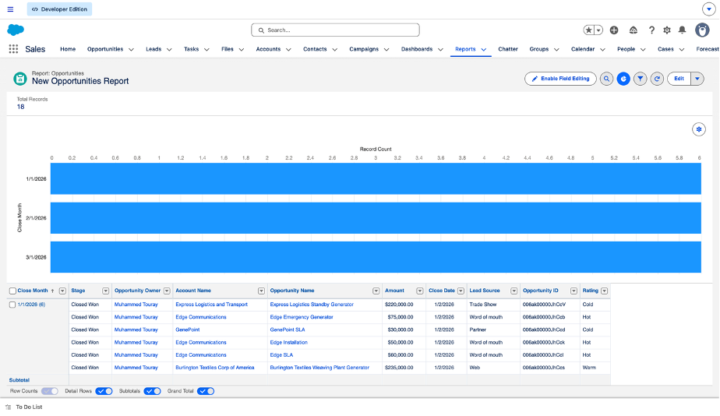Open Express Logistics and Transport account
This screenshot has height=416, width=720.
pyautogui.click(x=211, y=304)
